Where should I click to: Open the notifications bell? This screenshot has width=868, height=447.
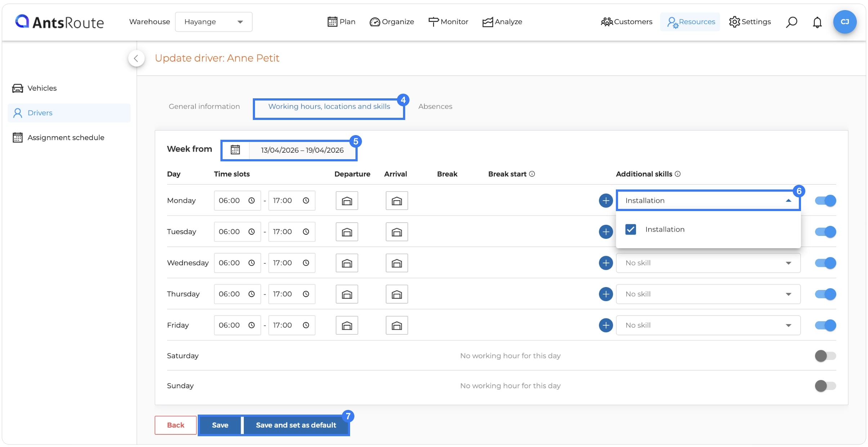click(817, 22)
